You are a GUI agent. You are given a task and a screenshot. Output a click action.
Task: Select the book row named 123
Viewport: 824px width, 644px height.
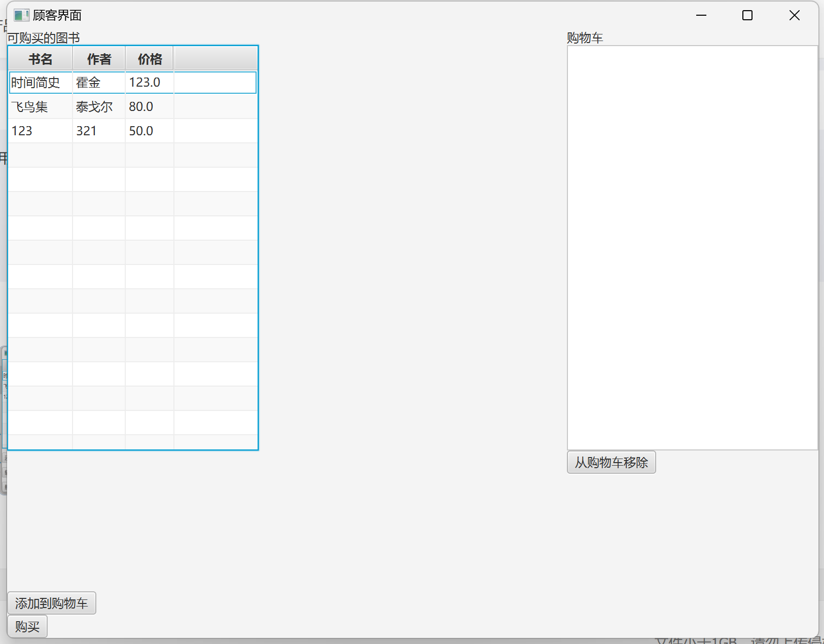point(133,131)
